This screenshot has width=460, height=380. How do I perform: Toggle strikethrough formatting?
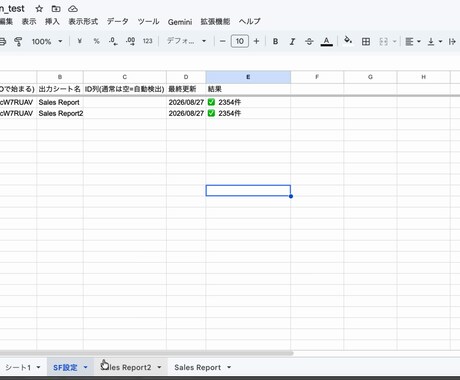(x=309, y=41)
